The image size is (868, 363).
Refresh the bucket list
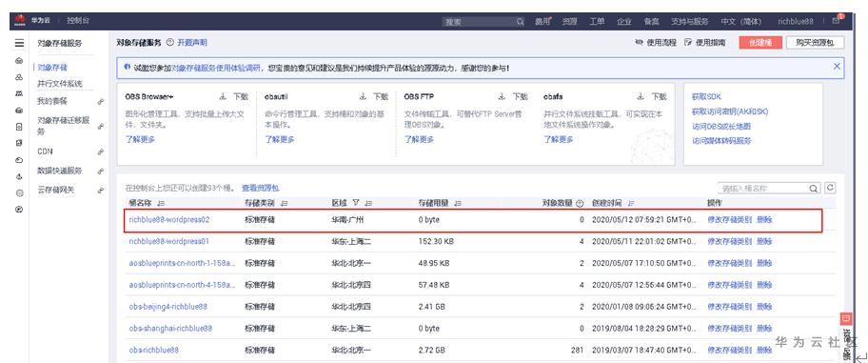click(830, 188)
